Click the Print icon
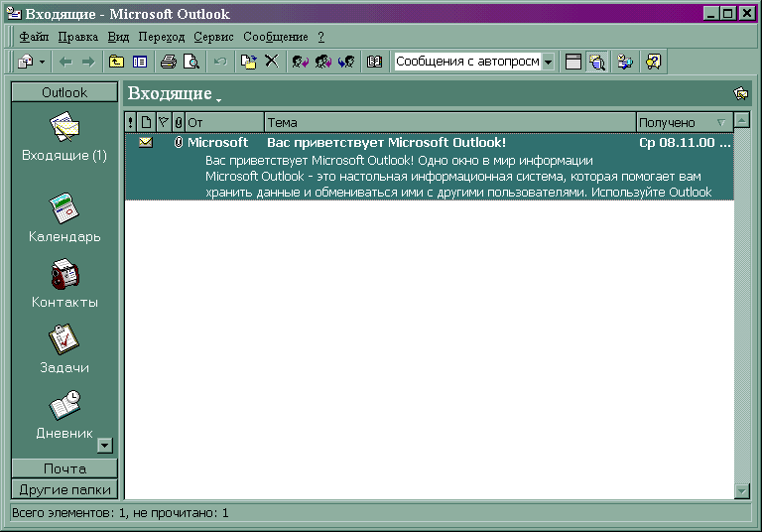 pos(168,62)
